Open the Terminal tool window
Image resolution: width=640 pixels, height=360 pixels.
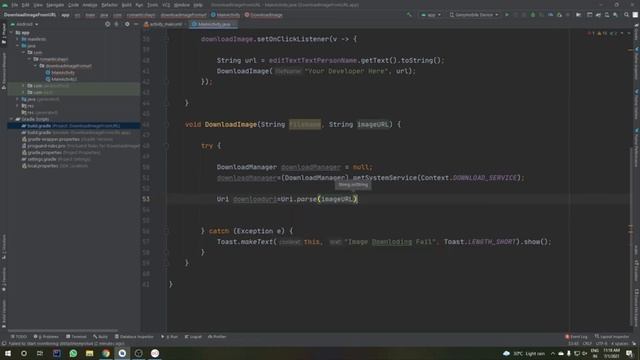pos(77,337)
